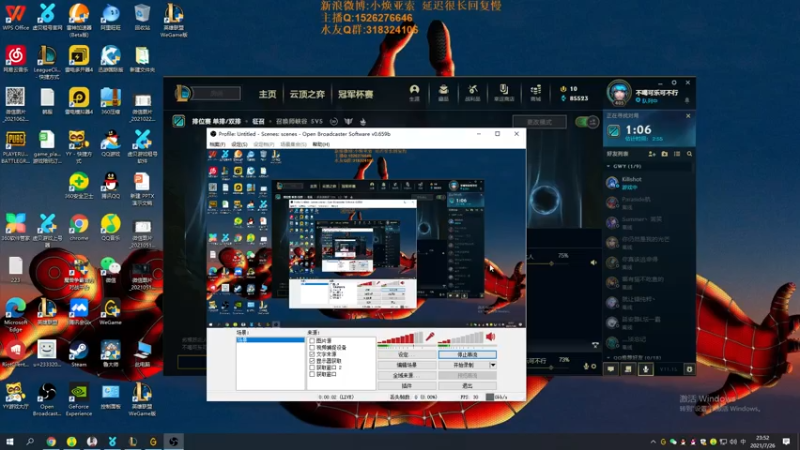Image resolution: width=800 pixels, height=450 pixels.
Task: Adjust the OBS desktop audio volume meter
Action: tap(461, 338)
